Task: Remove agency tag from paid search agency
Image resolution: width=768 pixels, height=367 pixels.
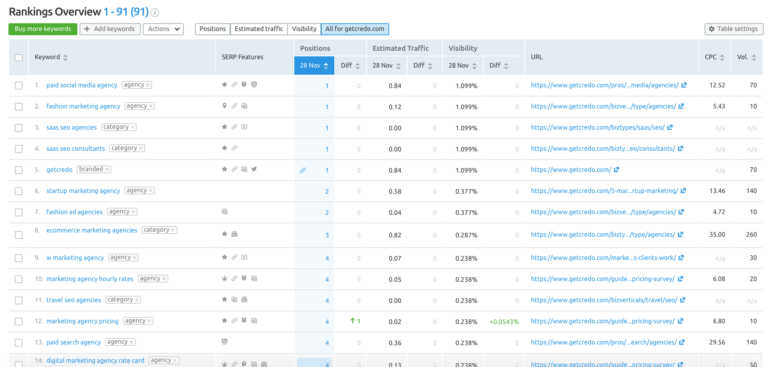Action: click(x=132, y=342)
